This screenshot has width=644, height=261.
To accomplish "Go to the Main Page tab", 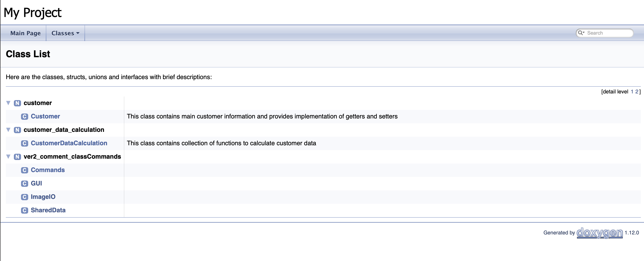I will click(25, 33).
